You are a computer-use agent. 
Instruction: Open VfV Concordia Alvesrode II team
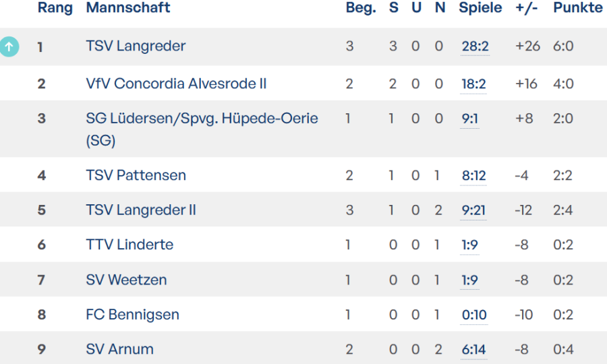point(176,84)
